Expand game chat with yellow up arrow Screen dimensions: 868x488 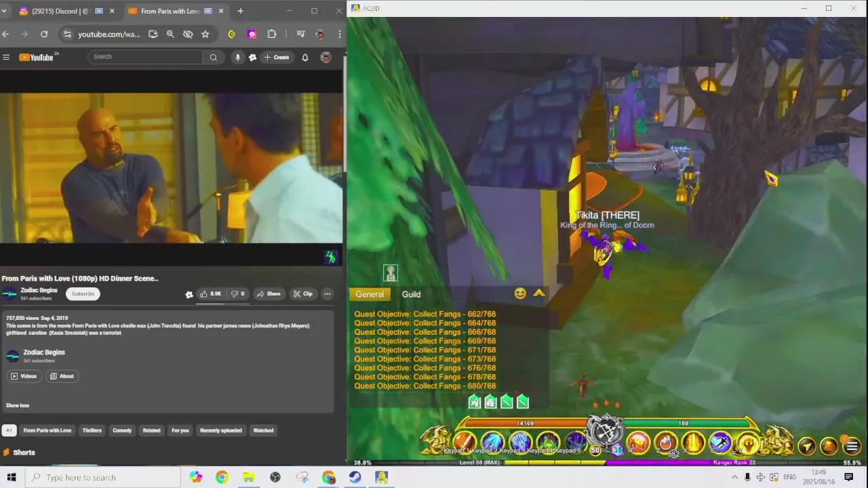[x=539, y=293]
